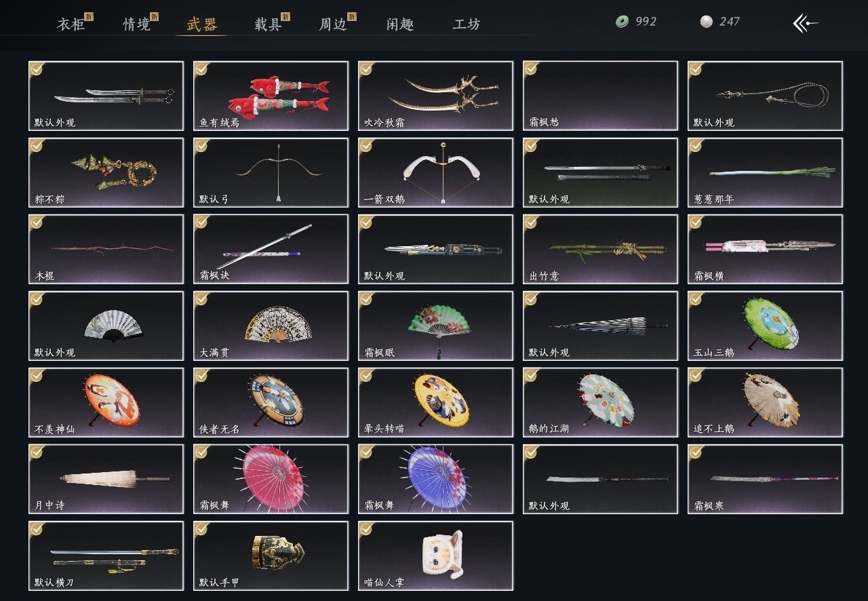Toggle the checkmark on 吹冷秋霜 card
The width and height of the screenshot is (868, 601).
point(366,69)
